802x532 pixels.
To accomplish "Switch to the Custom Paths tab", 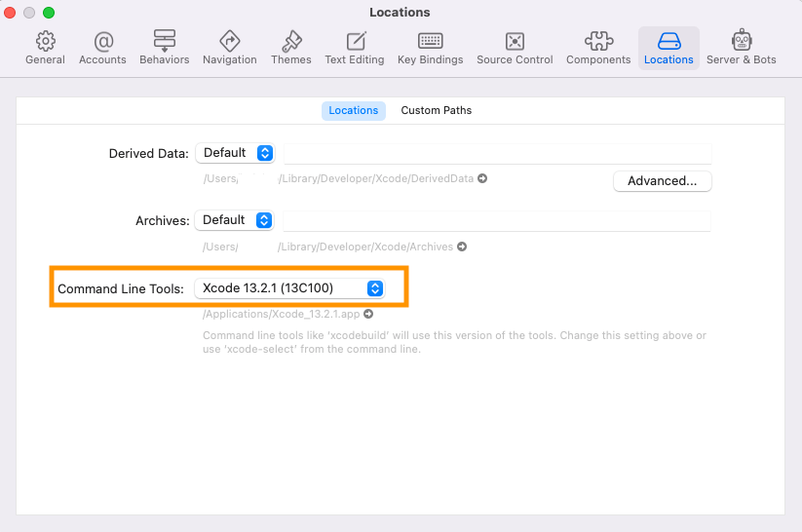I will (x=437, y=110).
